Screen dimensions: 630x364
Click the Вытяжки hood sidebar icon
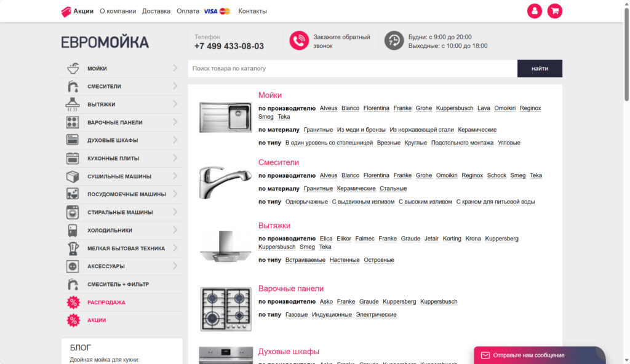[73, 105]
